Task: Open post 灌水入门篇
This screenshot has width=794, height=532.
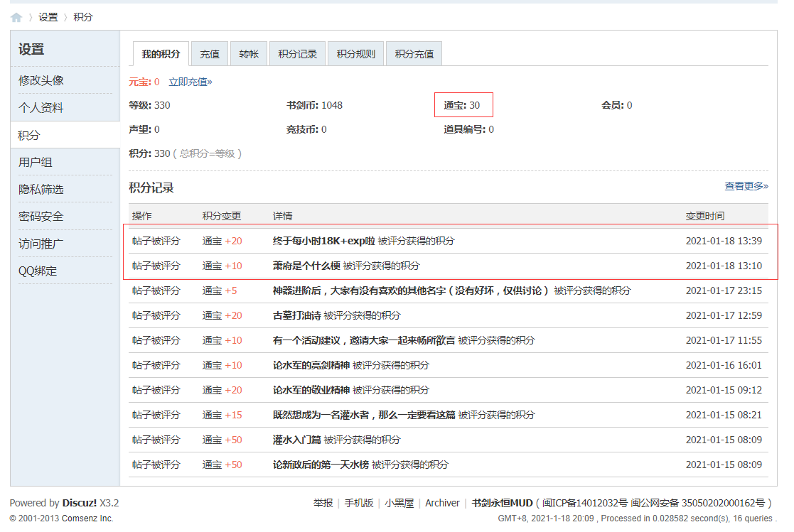Action: click(x=296, y=440)
